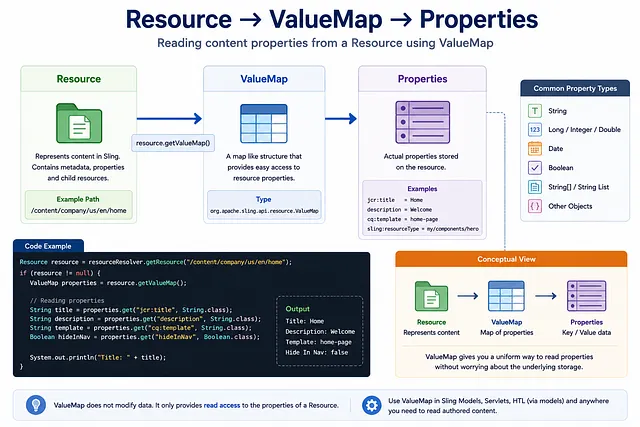Click the Type box under ValueMap
This screenshot has width=640, height=427.
pyautogui.click(x=264, y=205)
